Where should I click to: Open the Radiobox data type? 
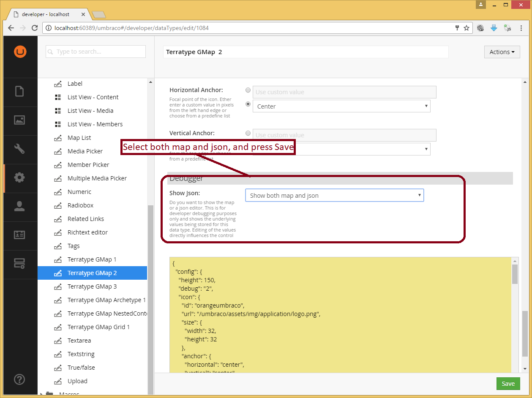coord(80,205)
